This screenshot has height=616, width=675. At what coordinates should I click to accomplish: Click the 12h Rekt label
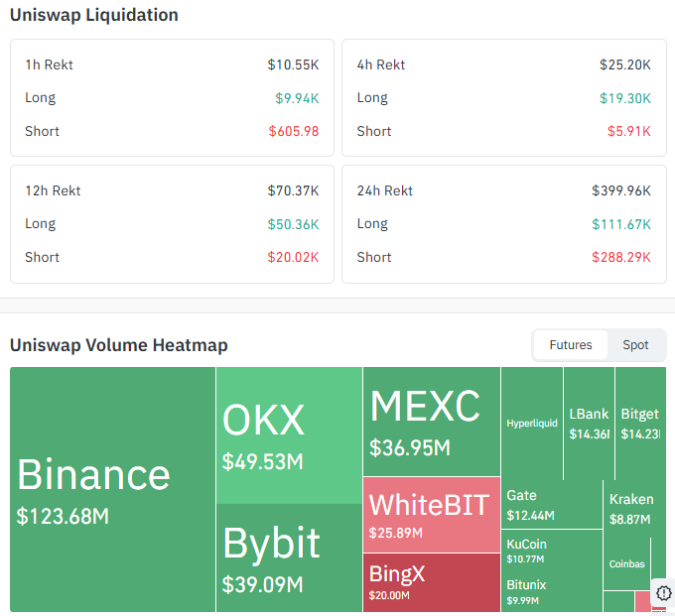(x=53, y=190)
